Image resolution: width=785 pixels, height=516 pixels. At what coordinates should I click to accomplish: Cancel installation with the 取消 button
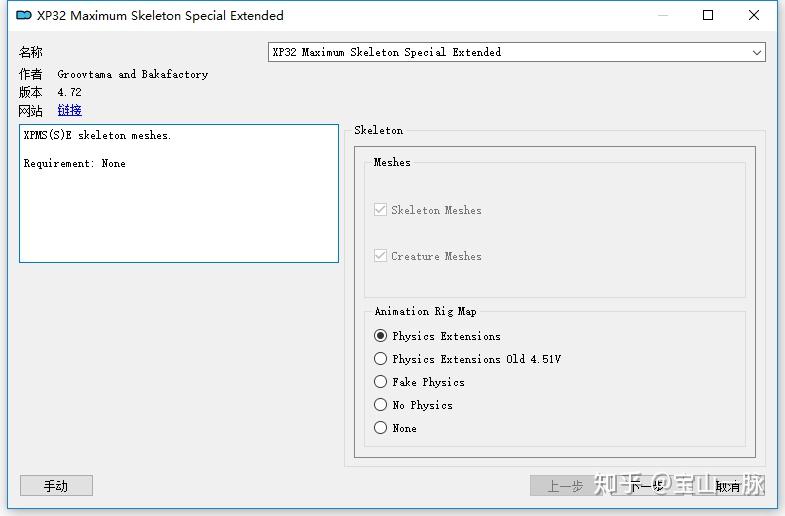point(728,485)
